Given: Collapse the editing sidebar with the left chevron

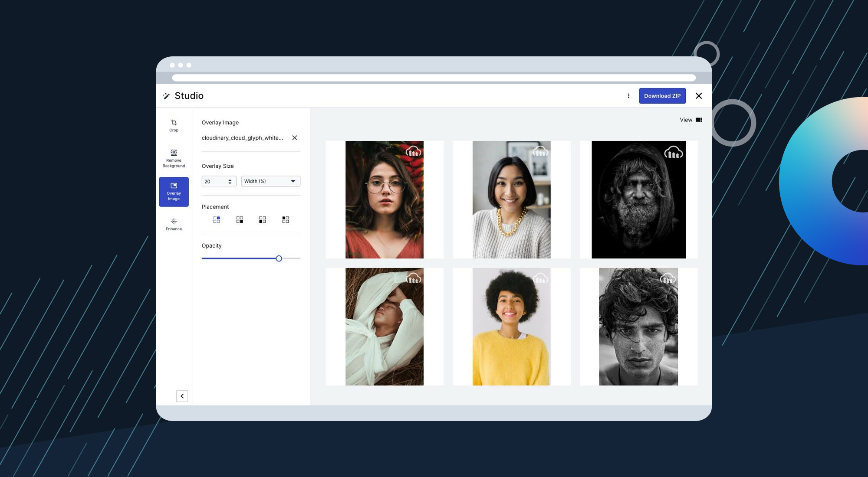Looking at the screenshot, I should click(182, 396).
